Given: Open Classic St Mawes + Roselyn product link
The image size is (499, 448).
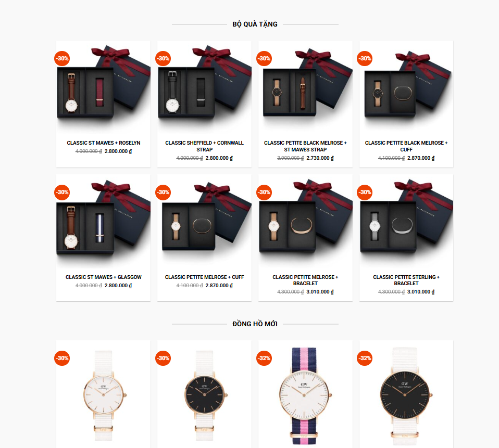Looking at the screenshot, I should (x=104, y=143).
